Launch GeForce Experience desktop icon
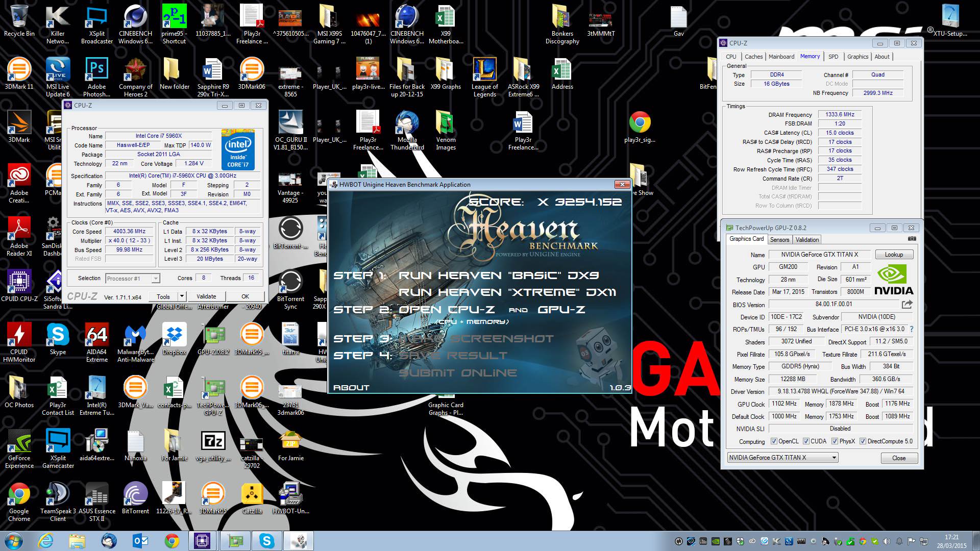 (19, 448)
